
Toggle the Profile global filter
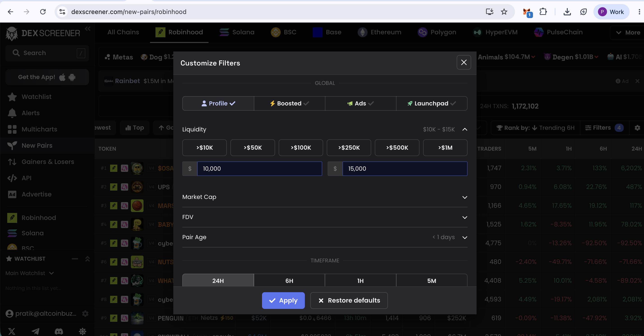point(218,103)
